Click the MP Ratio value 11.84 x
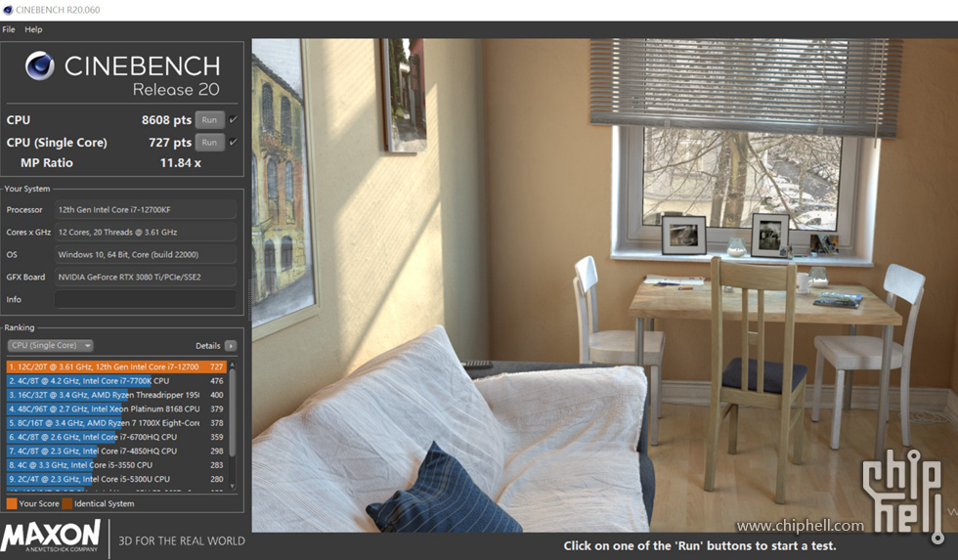Screen dimensions: 958x560 click(x=180, y=163)
